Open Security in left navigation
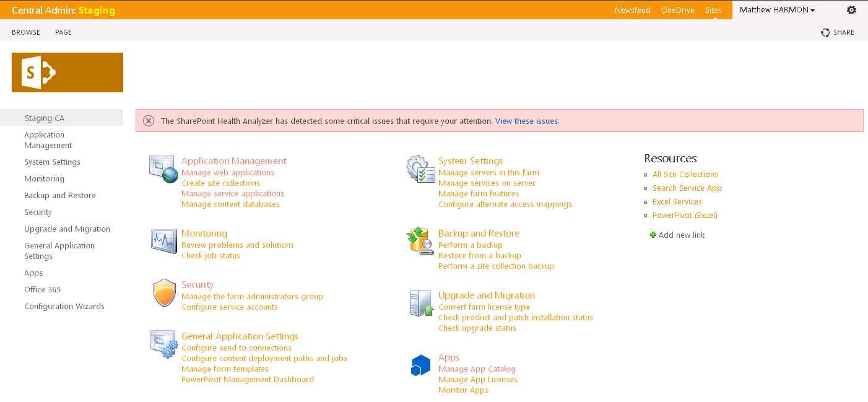The width and height of the screenshot is (868, 402). pos(38,212)
